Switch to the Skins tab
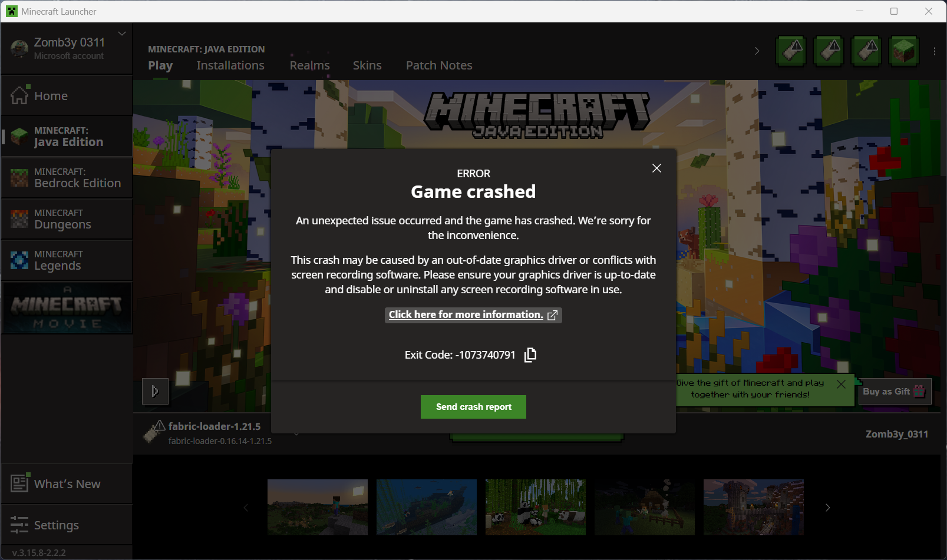 [367, 65]
